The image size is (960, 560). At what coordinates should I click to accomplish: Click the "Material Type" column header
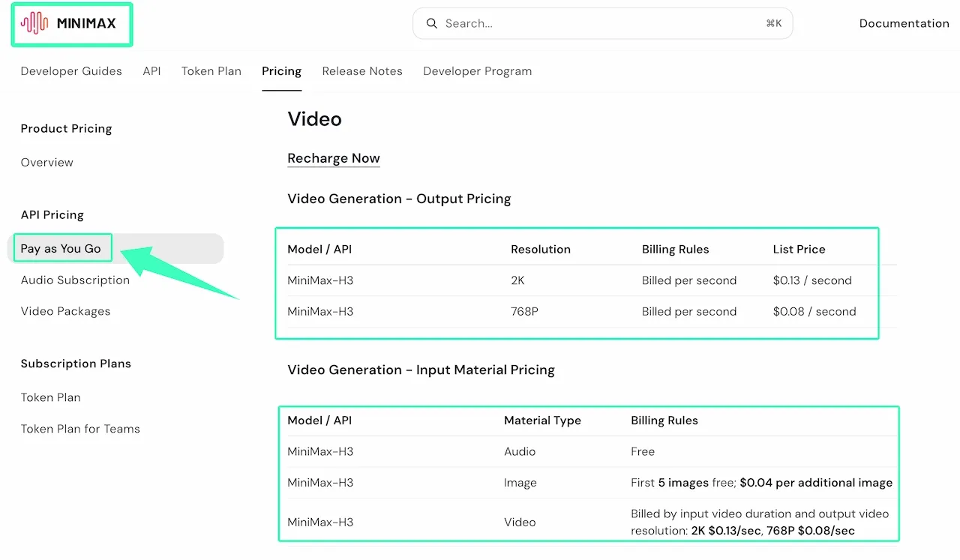click(x=542, y=421)
